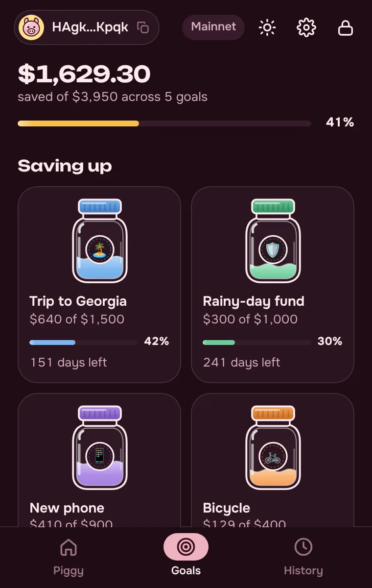The height and width of the screenshot is (588, 372).
Task: Click the Trip to Georgia 42% progress bar
Action: 84,343
